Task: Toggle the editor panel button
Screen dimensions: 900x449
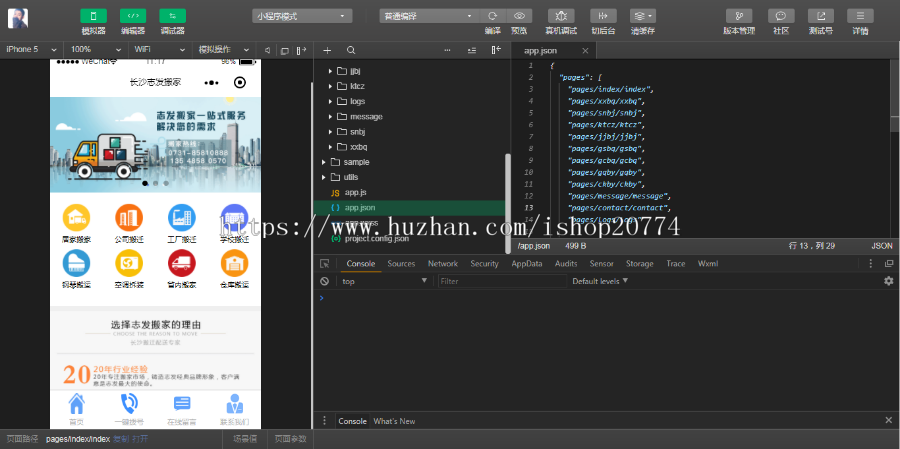Action: pyautogui.click(x=133, y=16)
